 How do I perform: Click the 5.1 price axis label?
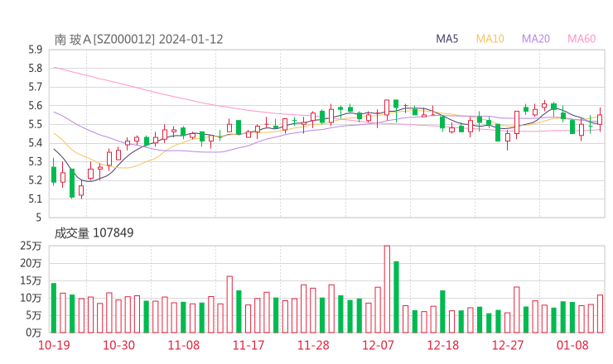[35, 199]
